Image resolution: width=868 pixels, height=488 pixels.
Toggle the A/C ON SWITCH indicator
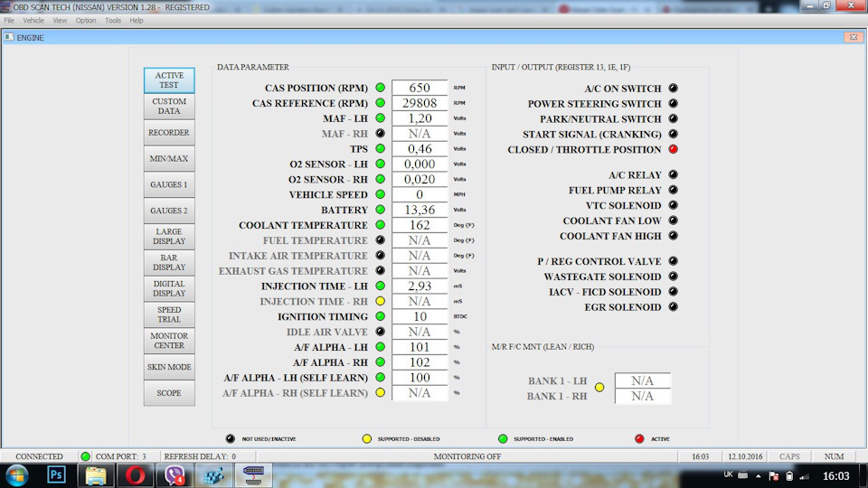point(673,88)
